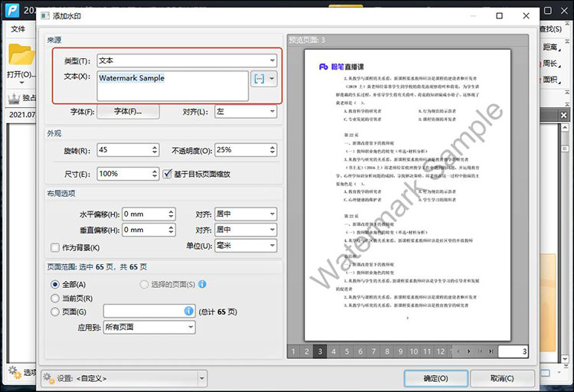Open horizontal offset 对齐 居中 dropdown
The width and height of the screenshot is (574, 392).
(x=246, y=214)
